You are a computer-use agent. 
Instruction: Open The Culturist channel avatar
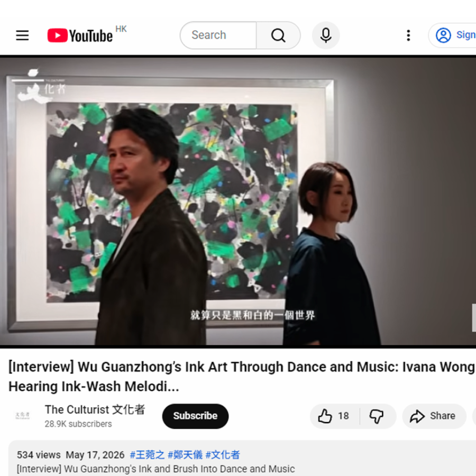coord(22,416)
